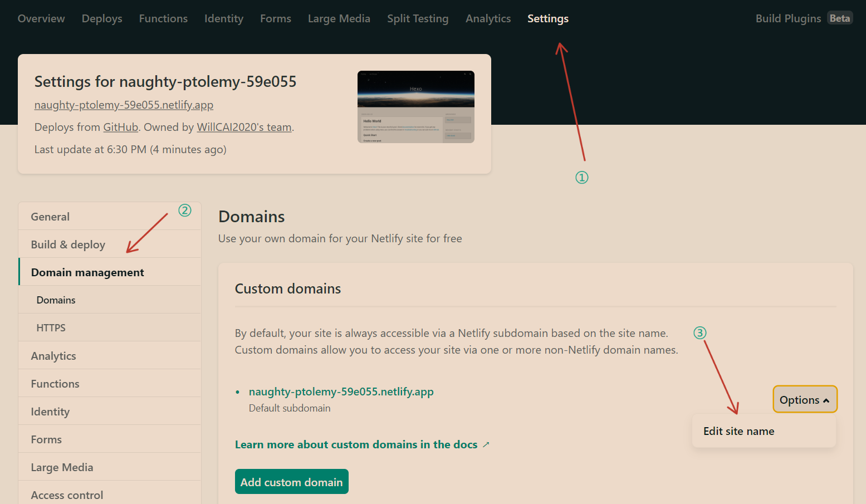
Task: Click the external-link arrow icon beside the docs link
Action: point(486,444)
